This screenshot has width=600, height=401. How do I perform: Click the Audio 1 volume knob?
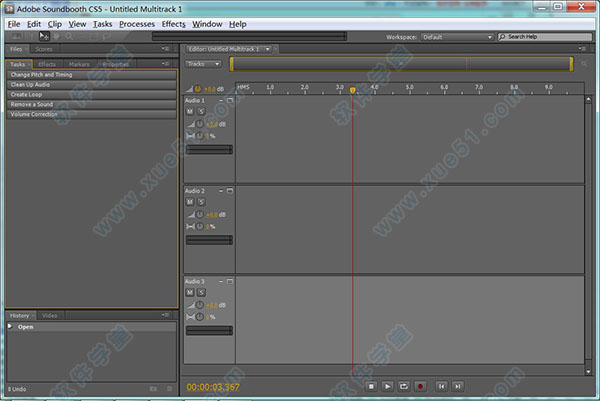[x=200, y=124]
